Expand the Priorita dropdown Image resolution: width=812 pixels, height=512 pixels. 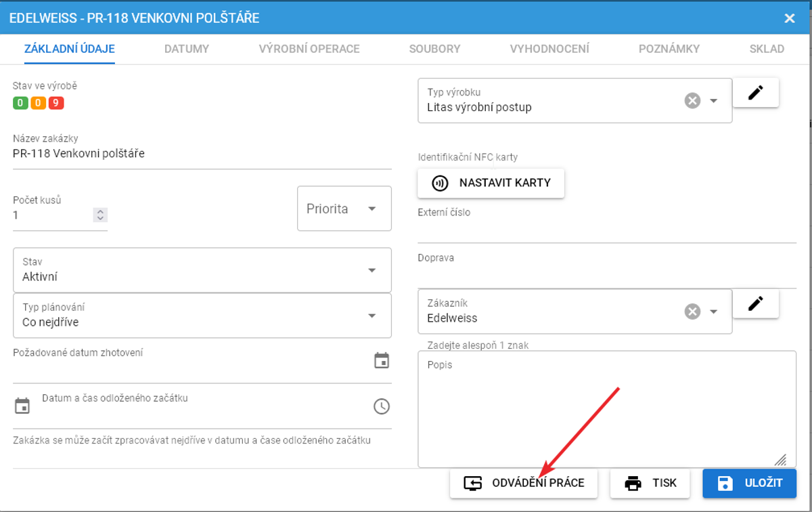click(371, 209)
